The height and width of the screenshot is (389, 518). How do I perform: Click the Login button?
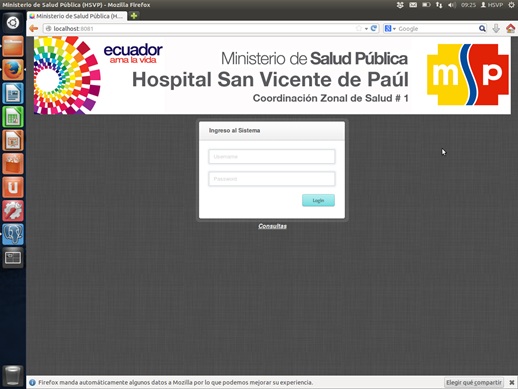pos(318,200)
